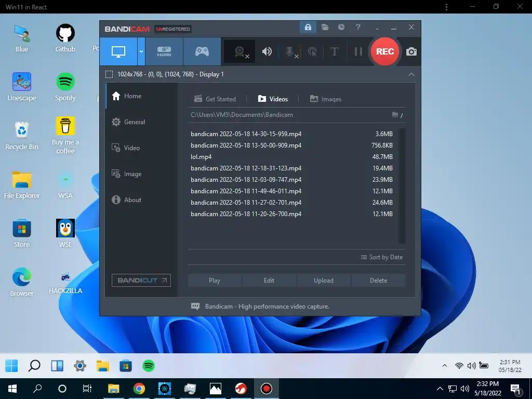Open Video settings in sidebar
The height and width of the screenshot is (399, 532).
(141, 148)
